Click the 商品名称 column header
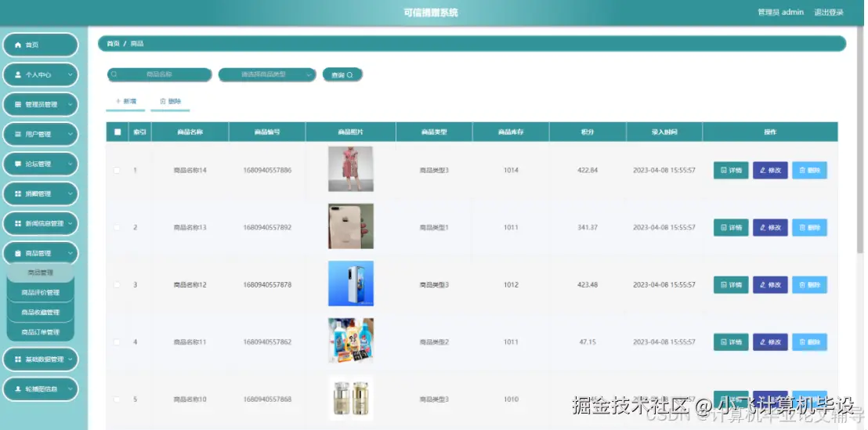The width and height of the screenshot is (868, 430). (190, 132)
